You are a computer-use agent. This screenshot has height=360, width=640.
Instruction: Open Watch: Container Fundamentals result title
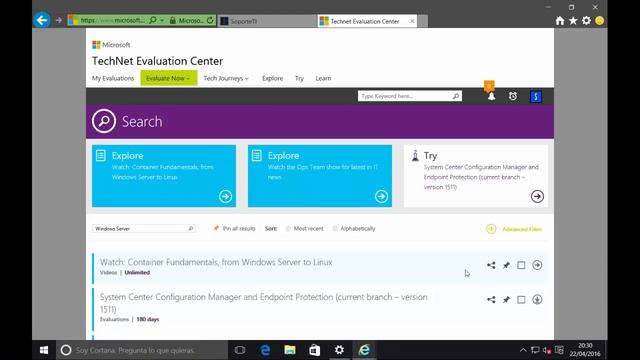coord(216,262)
